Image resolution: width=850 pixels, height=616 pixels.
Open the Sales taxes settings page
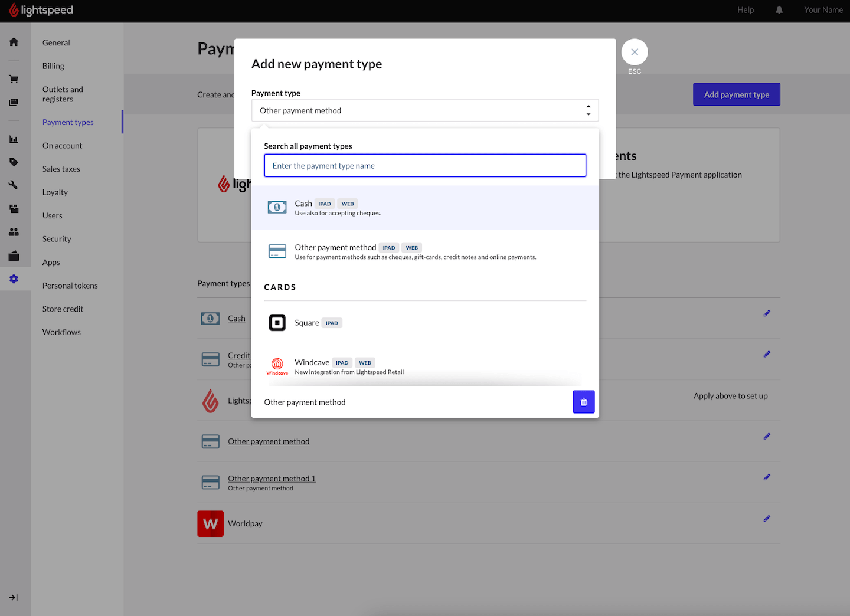tap(61, 169)
